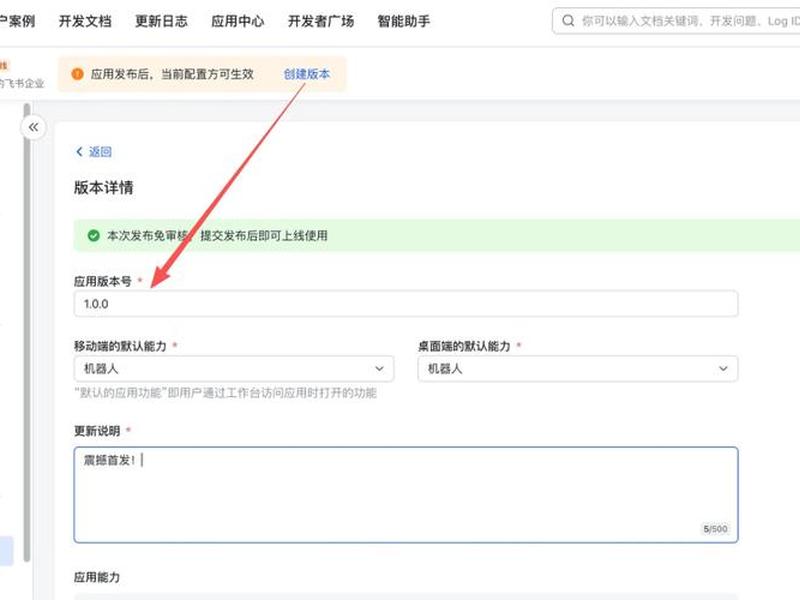Open the 案例 menu item
This screenshot has height=600, width=800.
(x=17, y=21)
